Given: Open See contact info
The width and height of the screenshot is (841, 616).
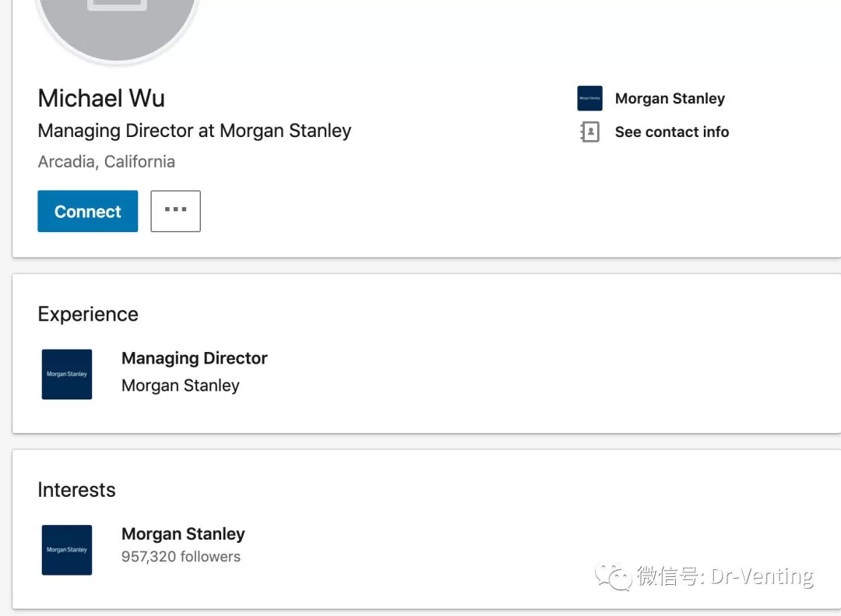Looking at the screenshot, I should point(671,132).
